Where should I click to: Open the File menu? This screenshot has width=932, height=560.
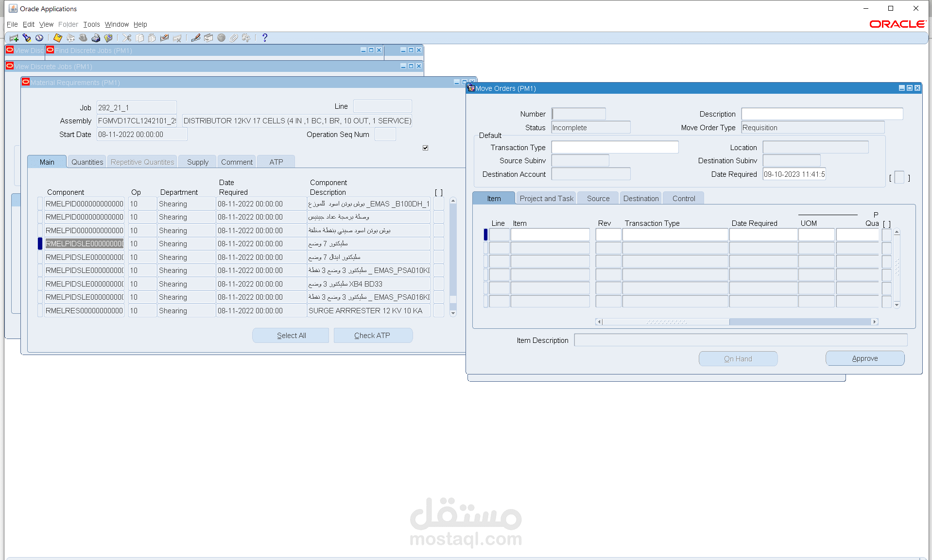pyautogui.click(x=12, y=24)
